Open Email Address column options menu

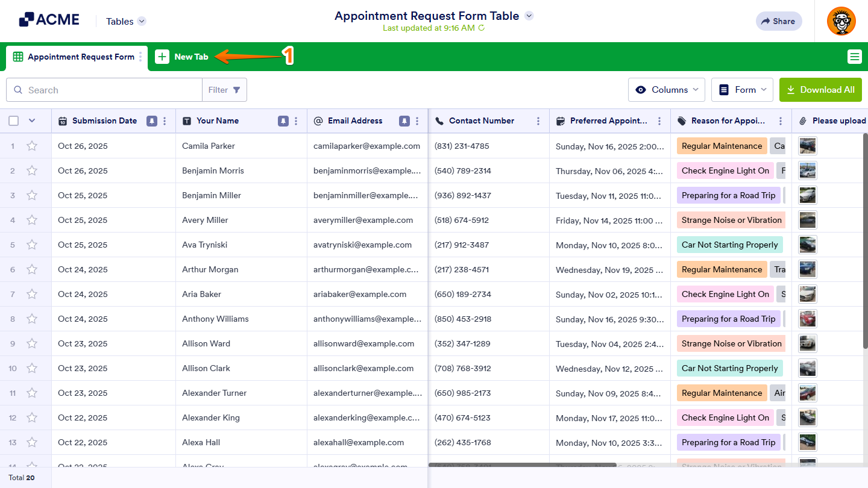[x=417, y=121]
